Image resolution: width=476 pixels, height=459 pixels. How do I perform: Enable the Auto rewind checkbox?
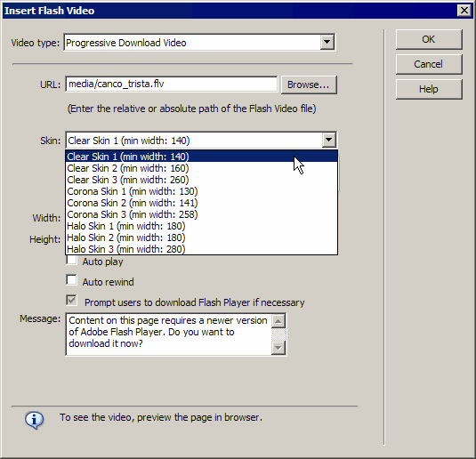pos(72,280)
